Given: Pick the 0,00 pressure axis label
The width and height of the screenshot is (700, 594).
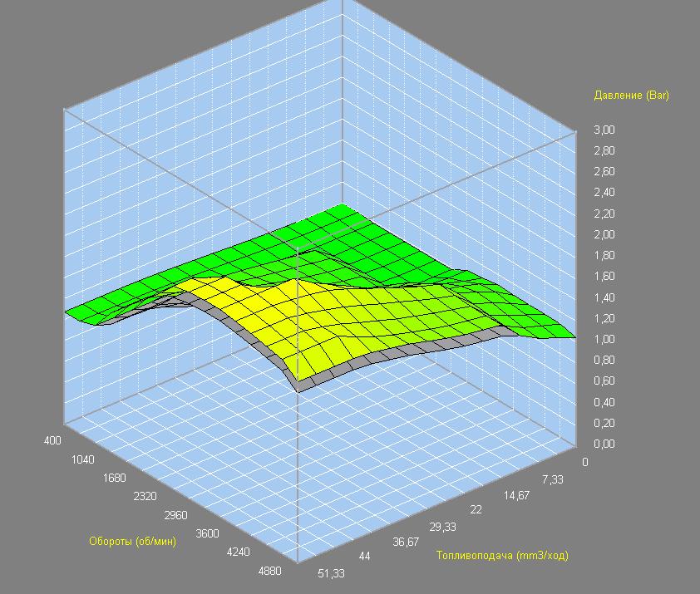Looking at the screenshot, I should coord(604,444).
